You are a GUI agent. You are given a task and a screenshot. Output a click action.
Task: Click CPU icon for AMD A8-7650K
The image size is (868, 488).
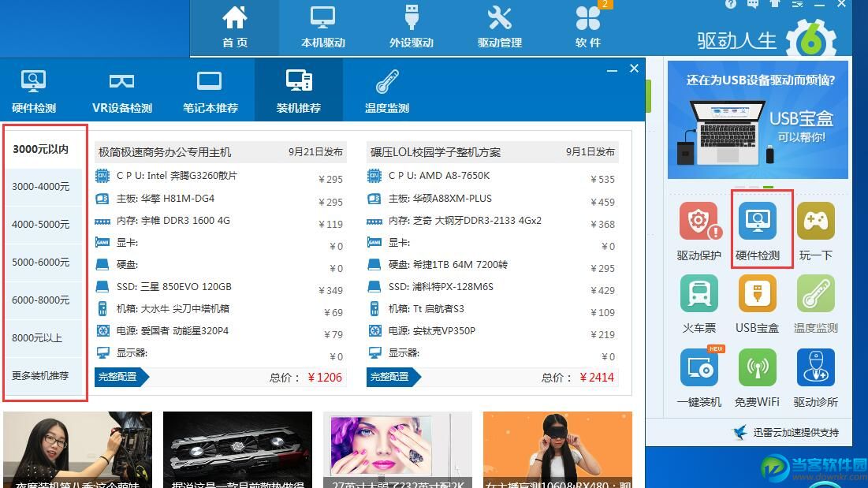[374, 176]
